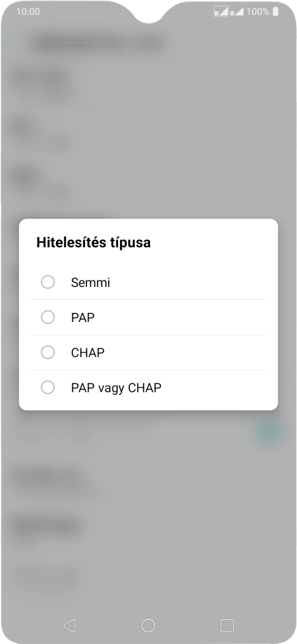Choose the "Semmi" option row

point(148,283)
